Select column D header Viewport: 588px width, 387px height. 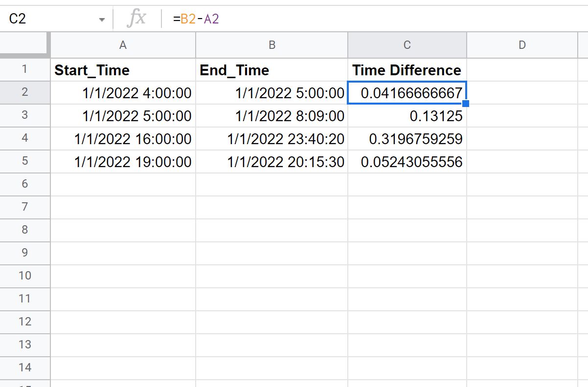pos(522,45)
